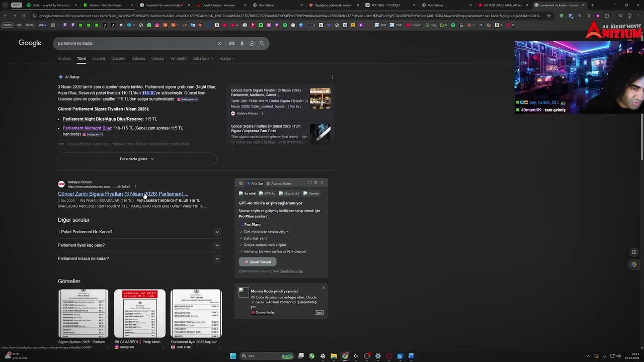
Task: Open AI overview three-dot options menu
Action: pos(332,77)
